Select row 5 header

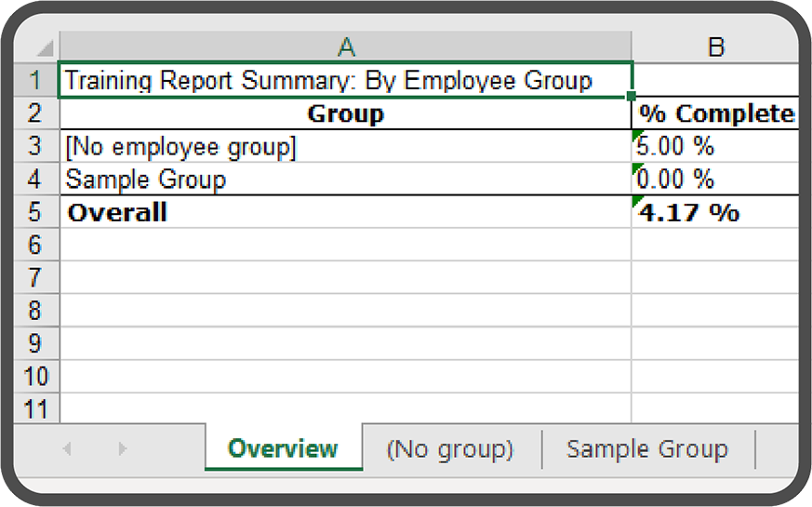coord(35,212)
